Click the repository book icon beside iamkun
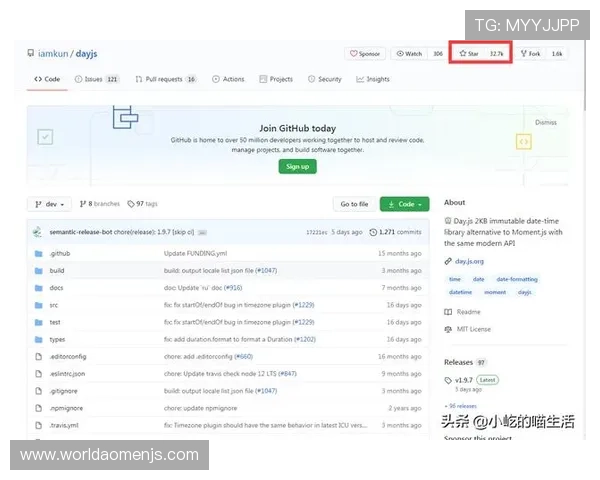The height and width of the screenshot is (480, 600). 30,53
